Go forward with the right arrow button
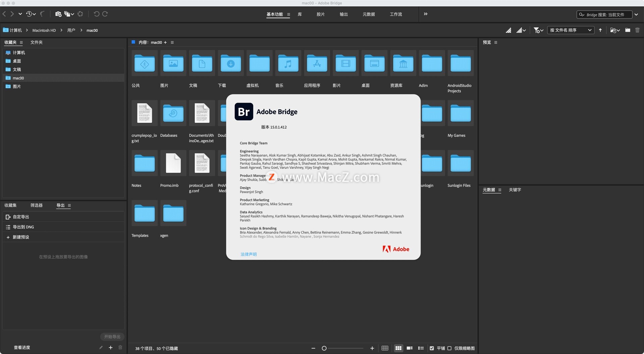Screen dimensions: 644x354 click(x=12, y=14)
